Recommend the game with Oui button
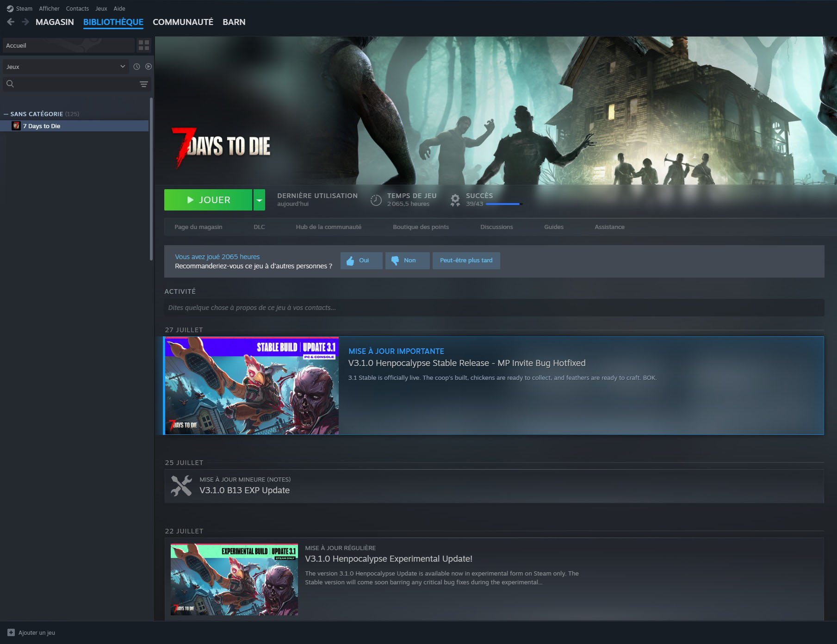 pyautogui.click(x=361, y=260)
